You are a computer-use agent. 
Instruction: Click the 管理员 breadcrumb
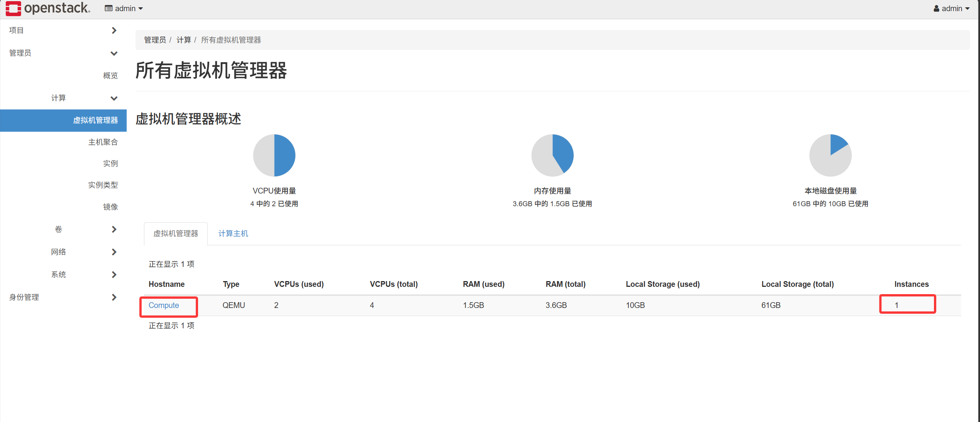click(155, 40)
